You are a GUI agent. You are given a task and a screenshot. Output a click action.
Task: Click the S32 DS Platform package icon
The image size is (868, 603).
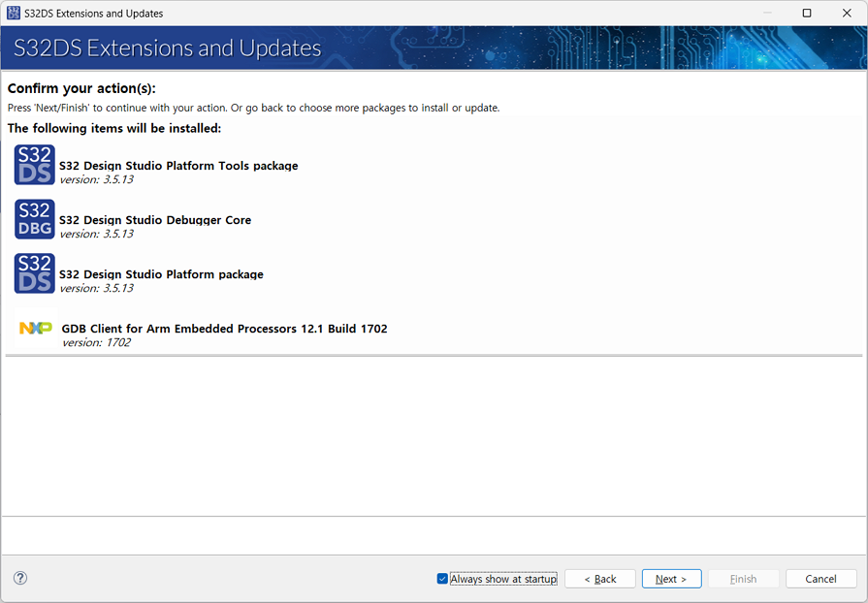pyautogui.click(x=33, y=272)
